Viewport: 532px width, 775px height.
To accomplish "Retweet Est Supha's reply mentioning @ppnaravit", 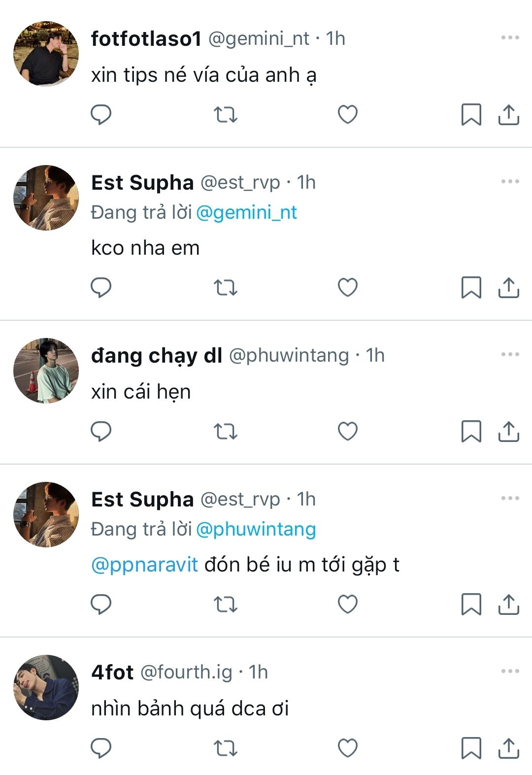I will [226, 605].
